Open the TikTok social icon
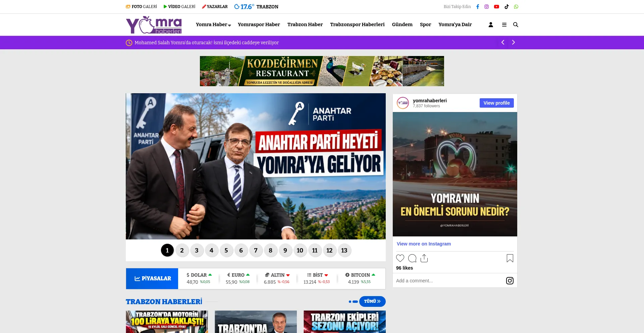 coord(506,7)
